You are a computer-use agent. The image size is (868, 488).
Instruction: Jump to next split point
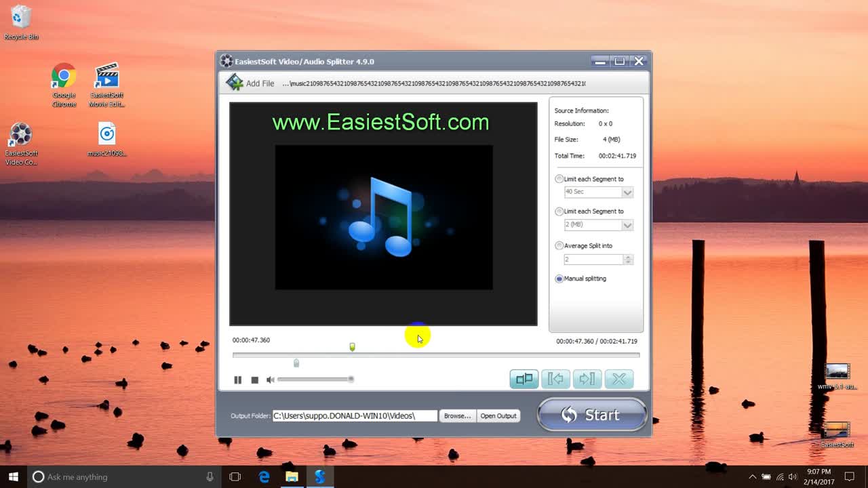pos(587,379)
